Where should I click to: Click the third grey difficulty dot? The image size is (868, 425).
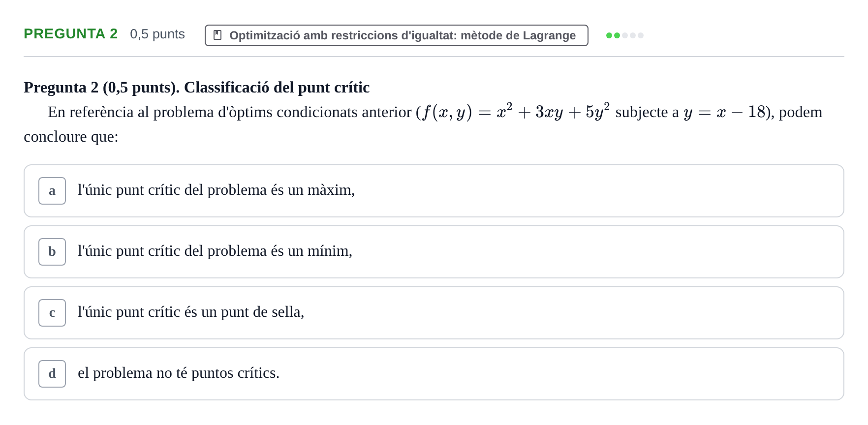coord(625,35)
